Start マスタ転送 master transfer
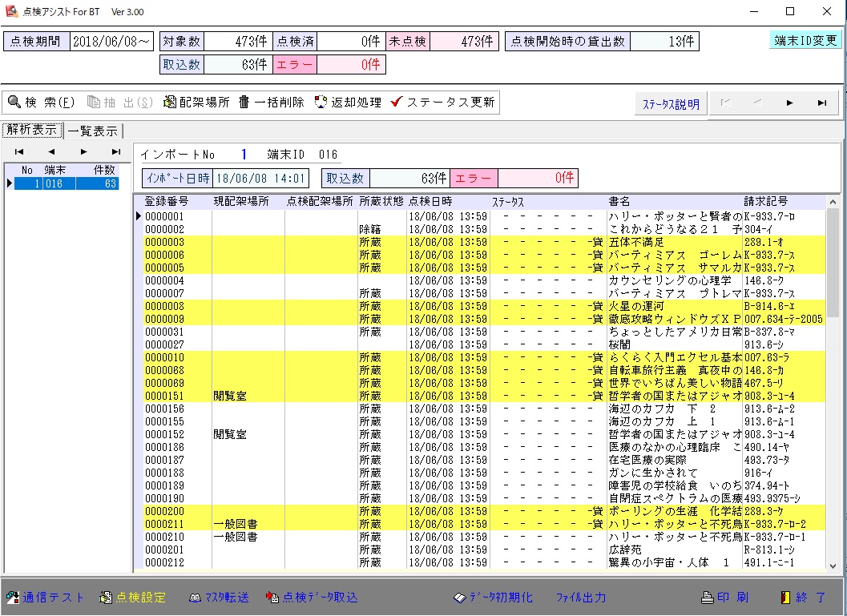The image size is (847, 616). 219,597
